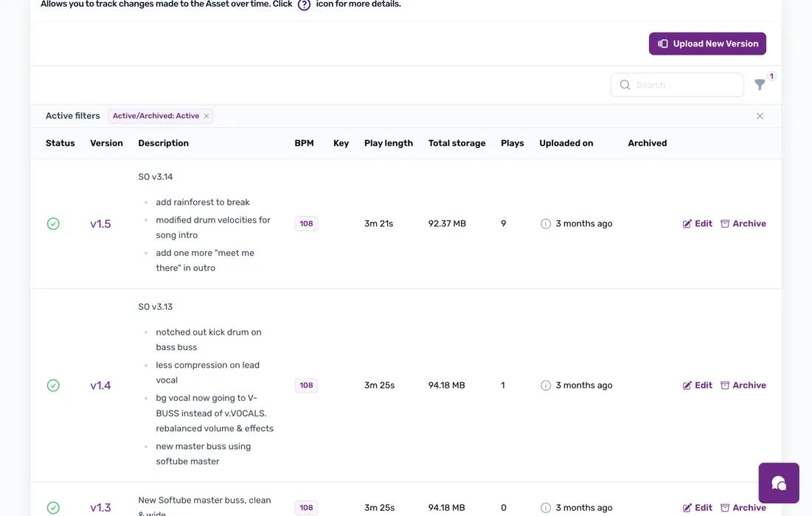This screenshot has width=812, height=516.
Task: Click the green status check for v1.5
Action: pyautogui.click(x=53, y=224)
